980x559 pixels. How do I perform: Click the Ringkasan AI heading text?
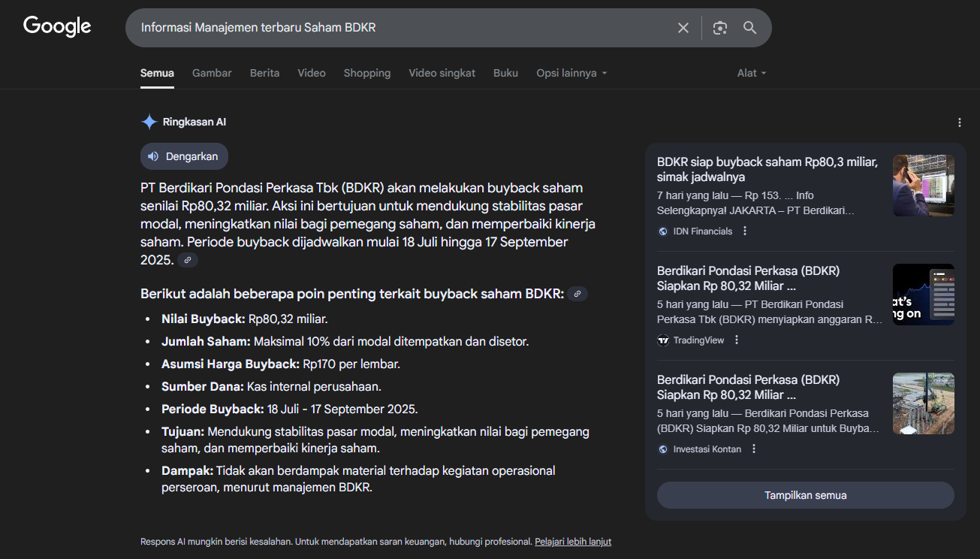(194, 122)
